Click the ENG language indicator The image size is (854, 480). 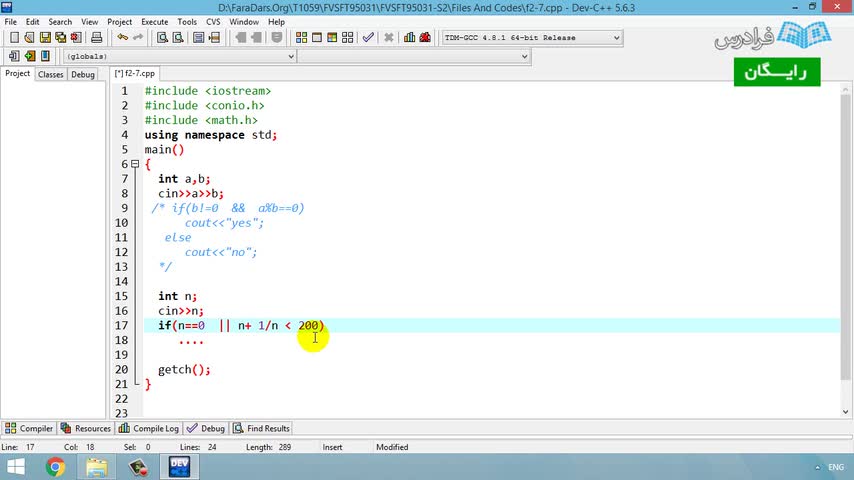pos(835,467)
